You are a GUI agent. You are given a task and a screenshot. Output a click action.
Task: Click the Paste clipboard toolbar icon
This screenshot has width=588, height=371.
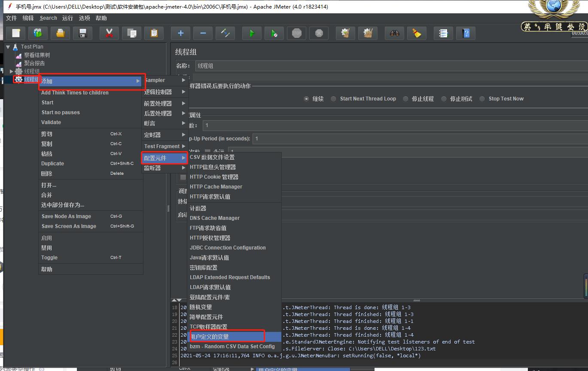(x=154, y=33)
